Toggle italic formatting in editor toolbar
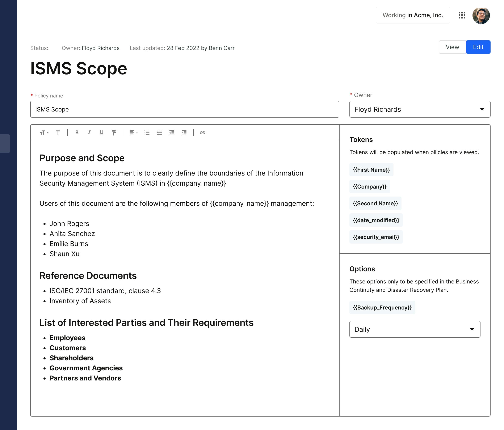The image size is (504, 430). tap(89, 132)
